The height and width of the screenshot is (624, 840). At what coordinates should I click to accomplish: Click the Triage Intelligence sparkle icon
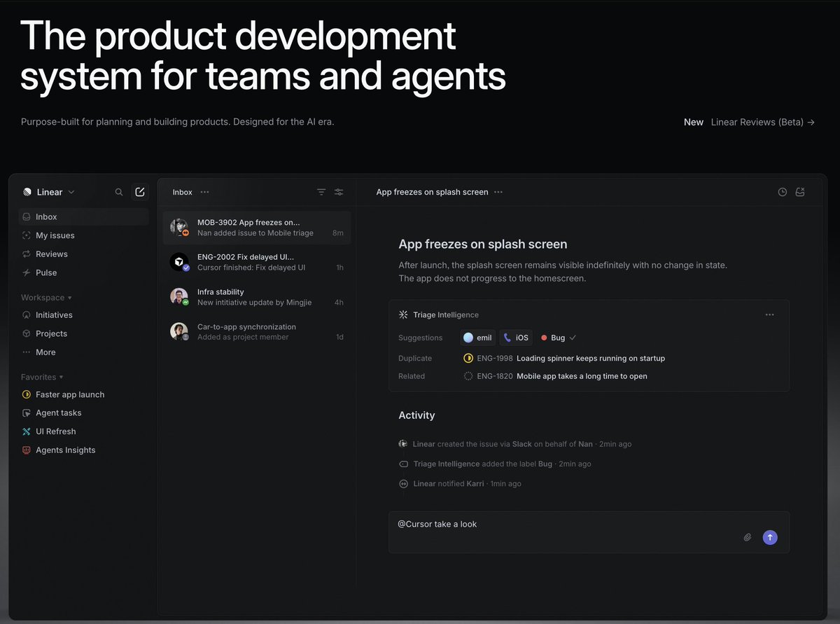click(403, 315)
